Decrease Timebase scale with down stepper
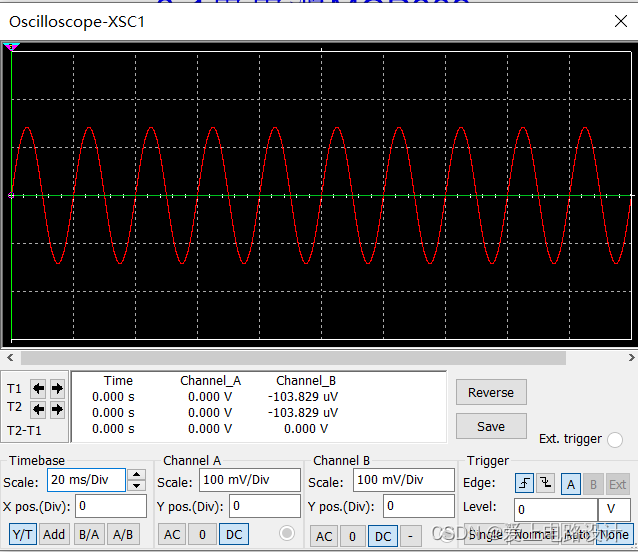The height and width of the screenshot is (552, 638). 136,485
